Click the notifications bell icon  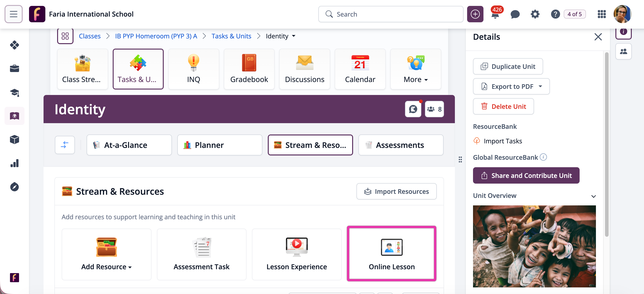(495, 15)
